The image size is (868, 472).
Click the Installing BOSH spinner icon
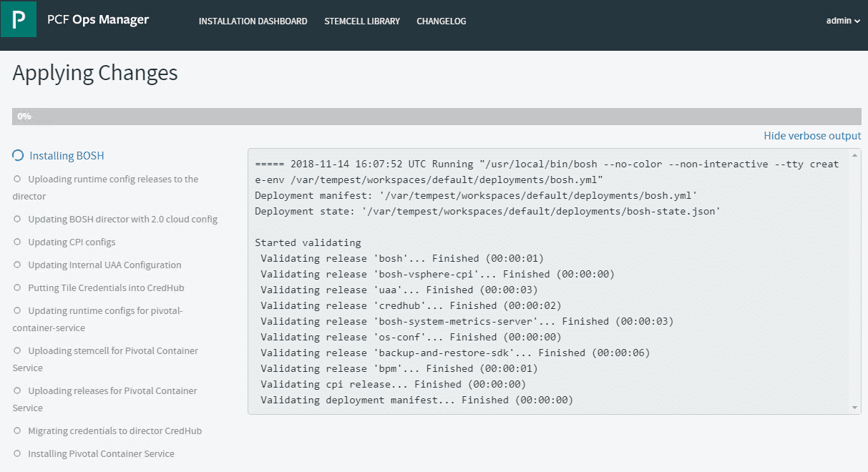coord(19,155)
